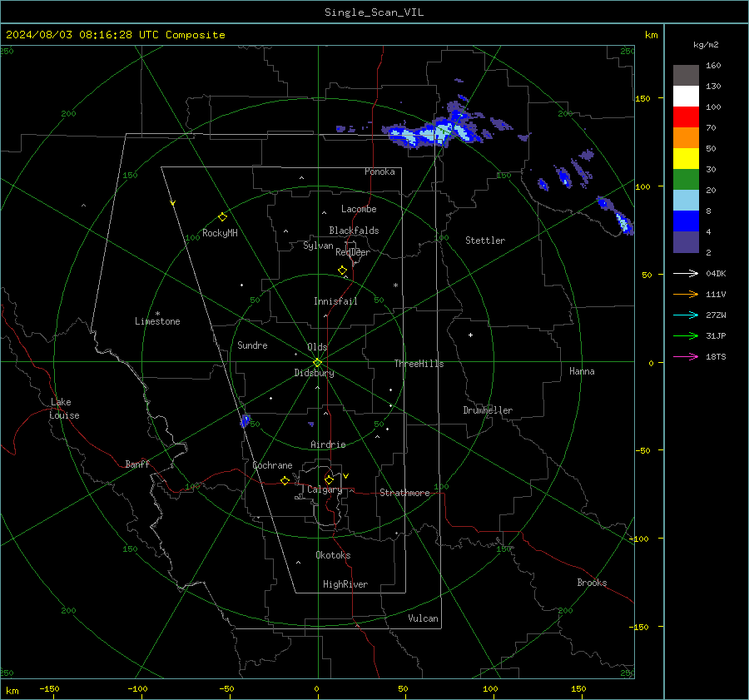Click the kg/m2 units label
749x700 pixels.
tap(706, 45)
